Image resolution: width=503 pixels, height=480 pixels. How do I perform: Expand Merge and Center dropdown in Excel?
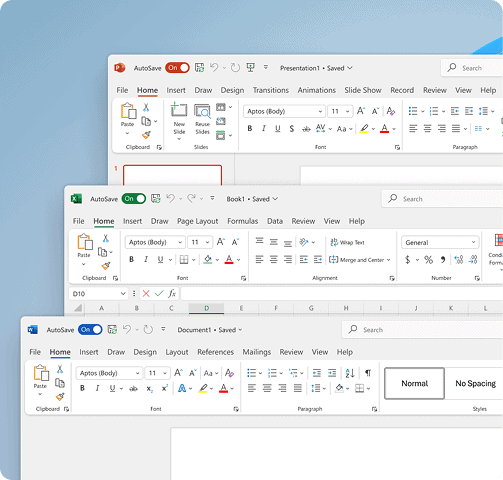pos(389,260)
